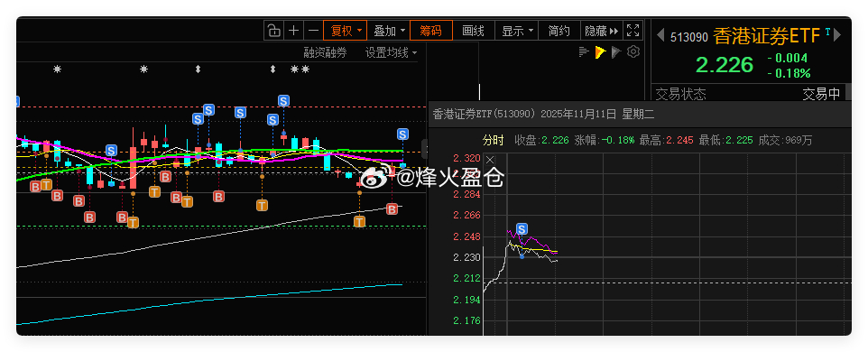The image size is (868, 352).
Task: Activate the 画线 drawing tool
Action: 474,31
